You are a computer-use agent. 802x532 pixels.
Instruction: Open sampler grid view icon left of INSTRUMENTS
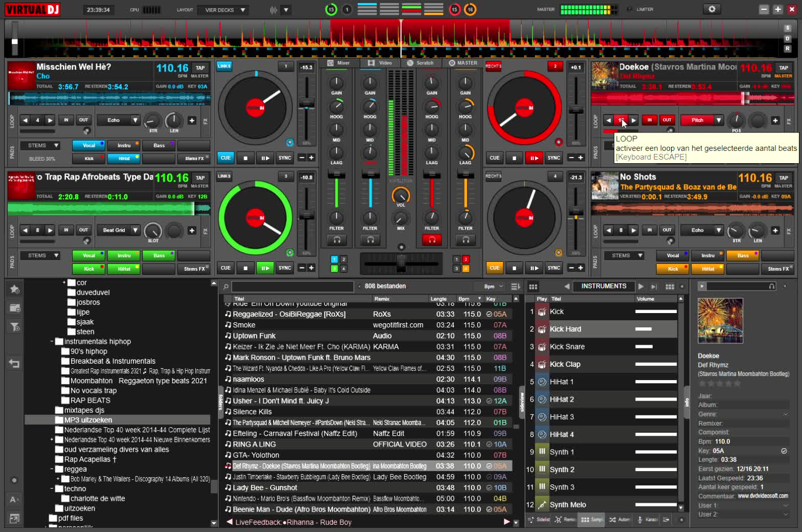(533, 286)
